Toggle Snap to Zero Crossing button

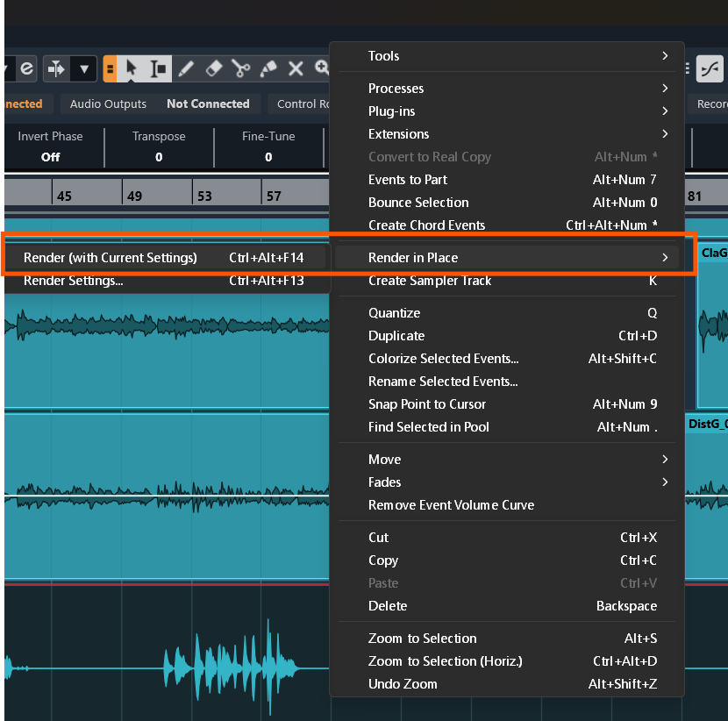tap(710, 68)
